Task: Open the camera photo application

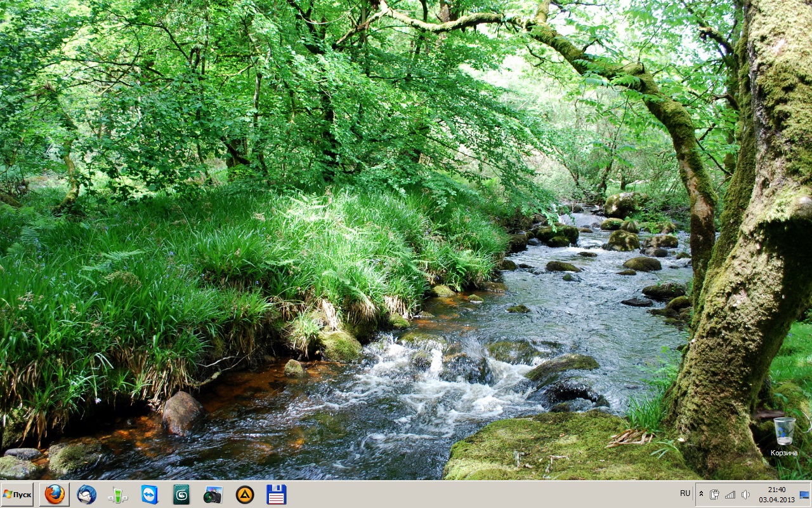Action: (213, 494)
